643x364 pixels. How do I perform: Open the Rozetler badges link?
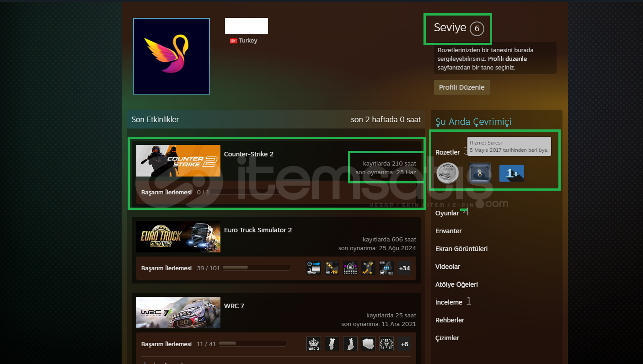point(447,152)
